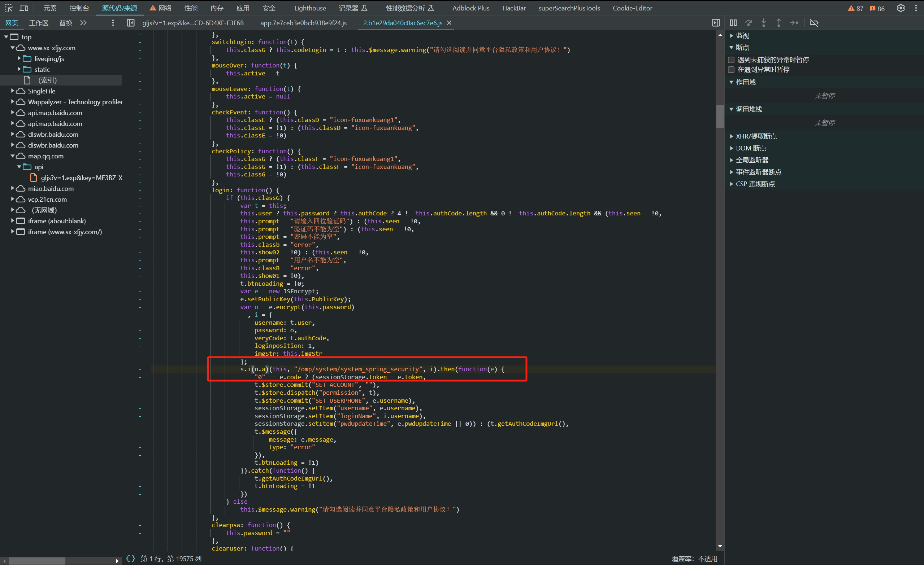Screen dimensions: 924x565
Task: Collapse the www.sx-xfjy.com domain node
Action: click(x=13, y=48)
